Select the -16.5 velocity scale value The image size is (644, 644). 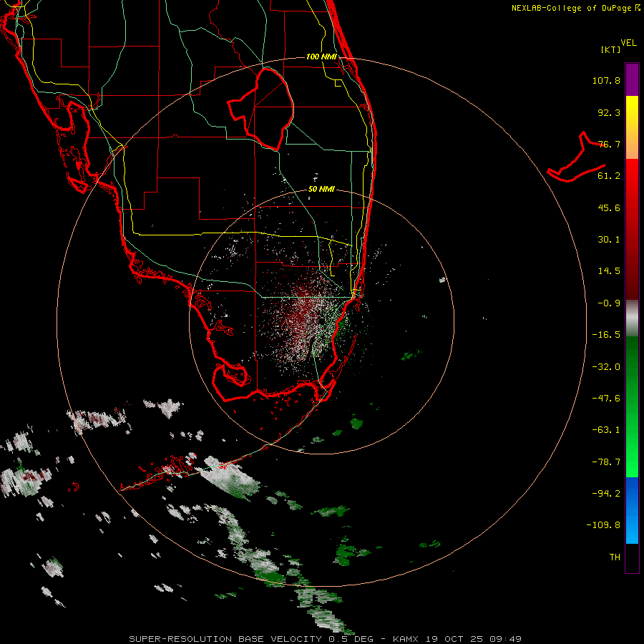tap(606, 335)
